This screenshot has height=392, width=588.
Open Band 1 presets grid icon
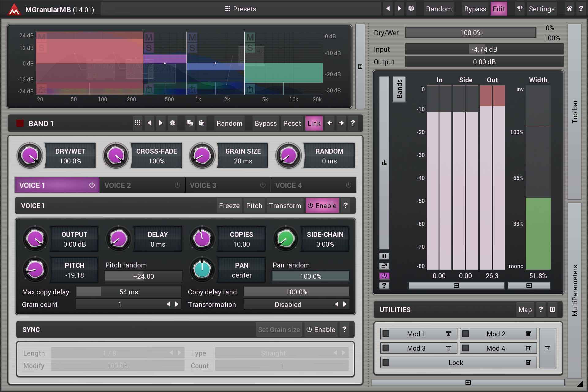tap(138, 123)
